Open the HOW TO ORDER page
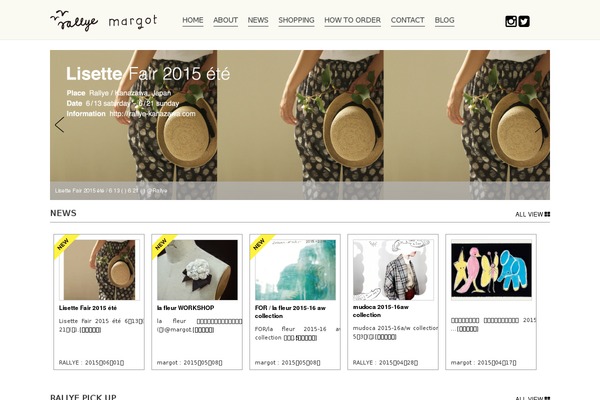This screenshot has height=400, width=600. 352,20
